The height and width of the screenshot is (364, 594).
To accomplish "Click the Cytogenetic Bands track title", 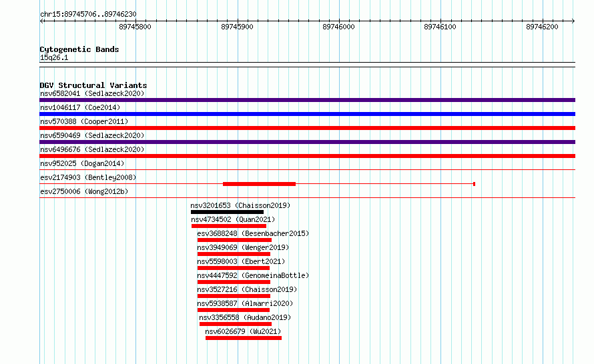I will point(79,49).
